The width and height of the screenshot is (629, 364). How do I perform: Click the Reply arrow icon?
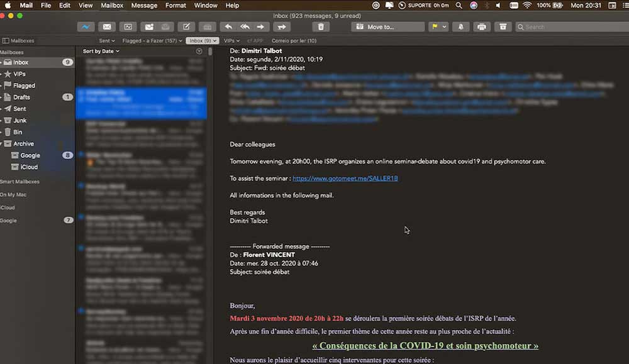coord(228,27)
